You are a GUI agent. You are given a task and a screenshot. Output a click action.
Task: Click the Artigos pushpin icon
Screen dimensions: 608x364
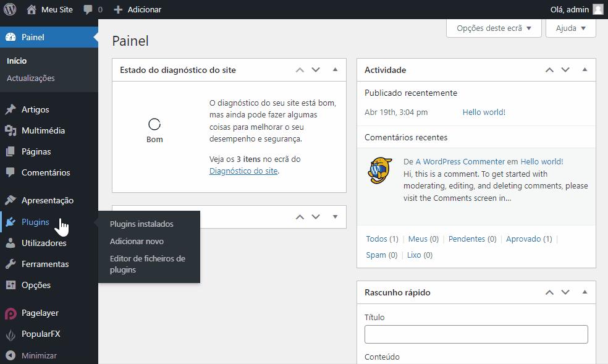(11, 109)
